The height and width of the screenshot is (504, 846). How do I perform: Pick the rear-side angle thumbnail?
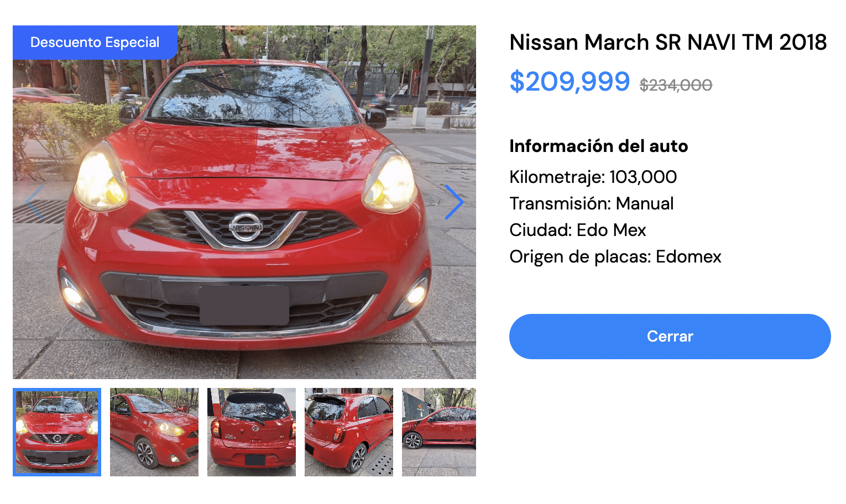pyautogui.click(x=349, y=432)
